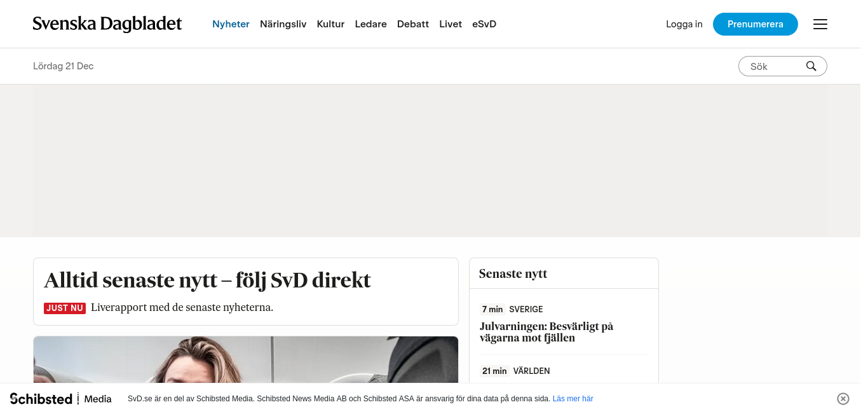This screenshot has width=868, height=414.
Task: Open the Näringsliv section
Action: click(x=283, y=24)
